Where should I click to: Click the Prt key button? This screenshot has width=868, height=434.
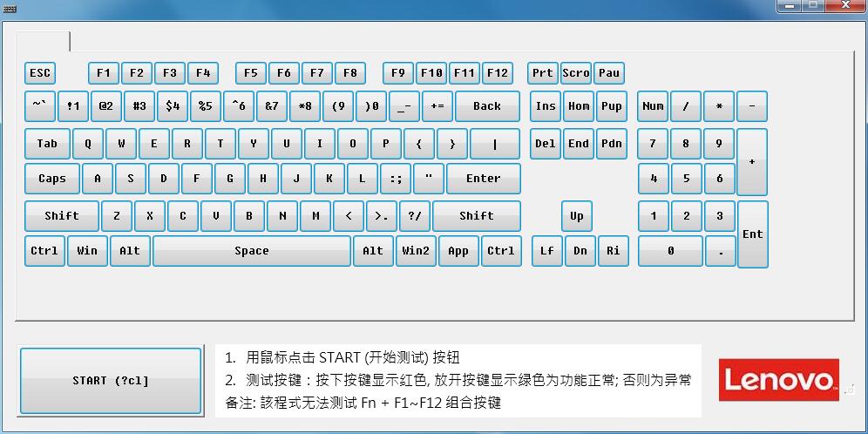tap(542, 73)
